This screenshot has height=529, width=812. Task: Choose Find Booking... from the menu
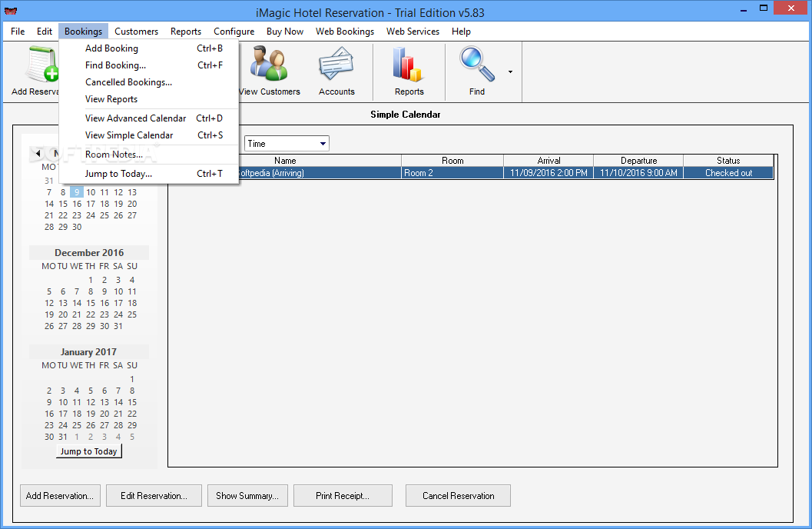click(149, 65)
